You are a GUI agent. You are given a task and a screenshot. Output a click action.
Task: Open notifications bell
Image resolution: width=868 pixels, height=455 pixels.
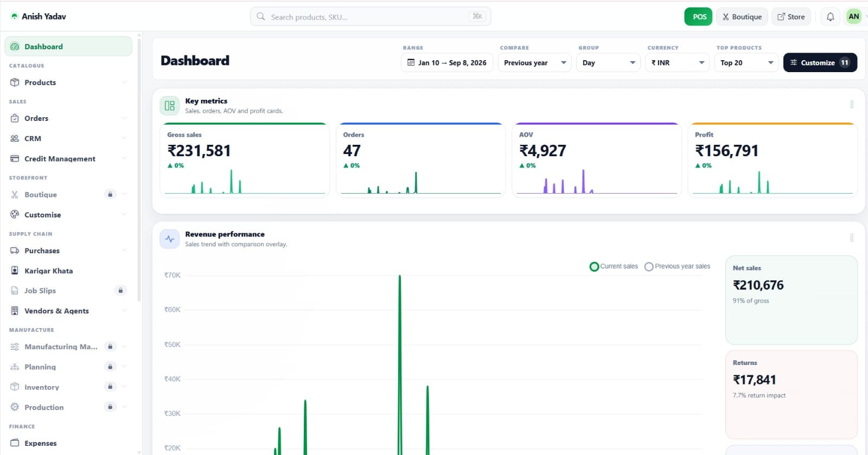point(830,17)
